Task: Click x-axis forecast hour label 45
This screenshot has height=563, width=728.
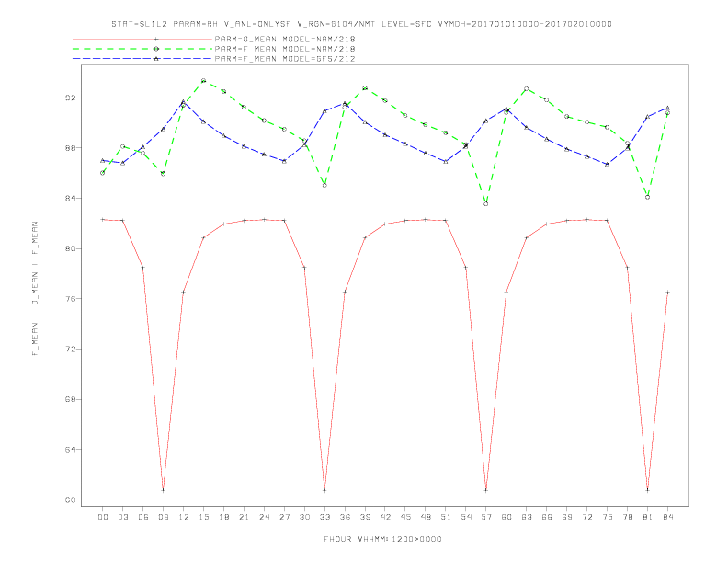Action: tap(405, 517)
